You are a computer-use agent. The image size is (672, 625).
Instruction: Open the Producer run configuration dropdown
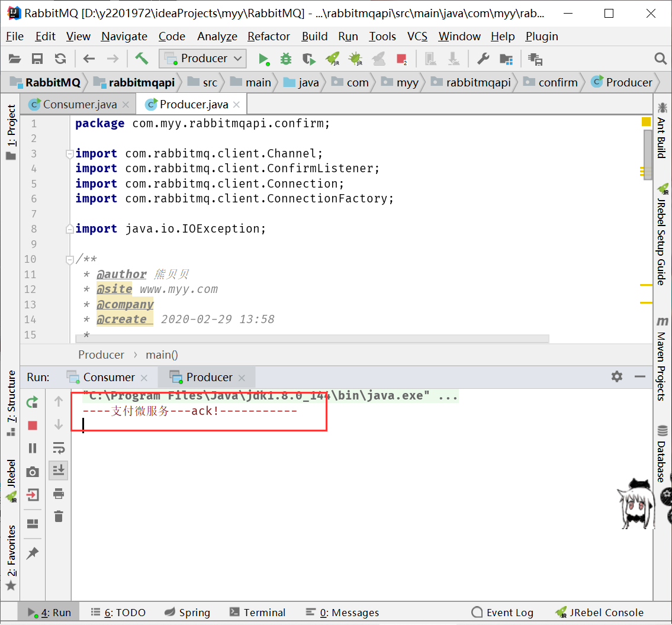(202, 58)
